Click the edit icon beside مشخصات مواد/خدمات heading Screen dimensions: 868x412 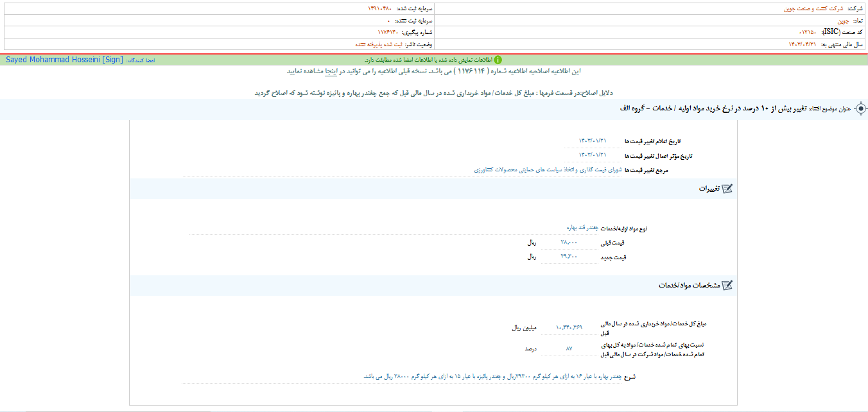727,286
